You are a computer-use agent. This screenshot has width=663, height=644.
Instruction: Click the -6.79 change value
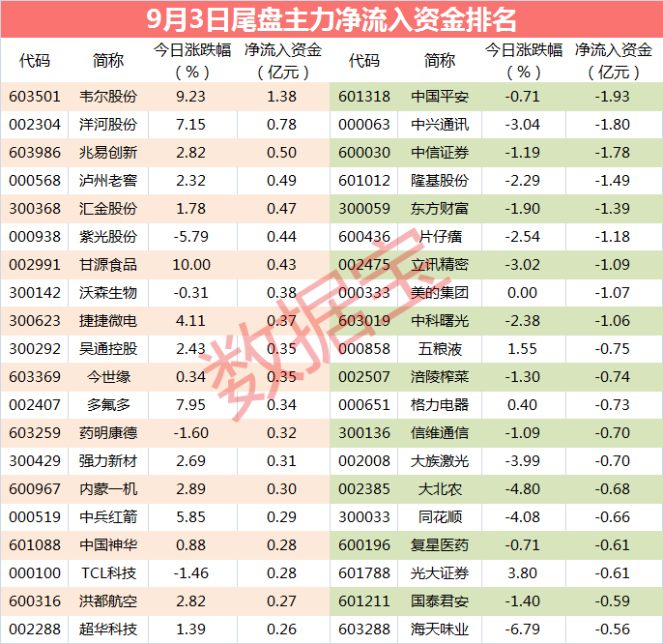coord(522,629)
